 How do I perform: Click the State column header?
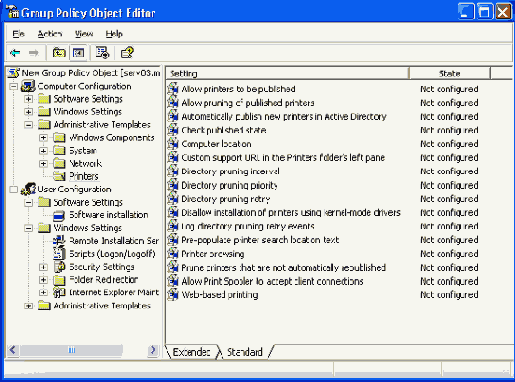[x=450, y=73]
